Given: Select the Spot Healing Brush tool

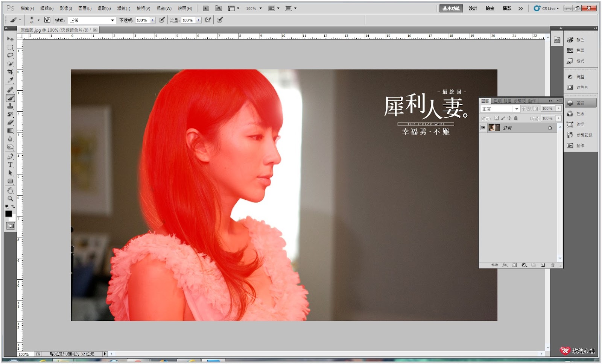Looking at the screenshot, I should tap(10, 89).
